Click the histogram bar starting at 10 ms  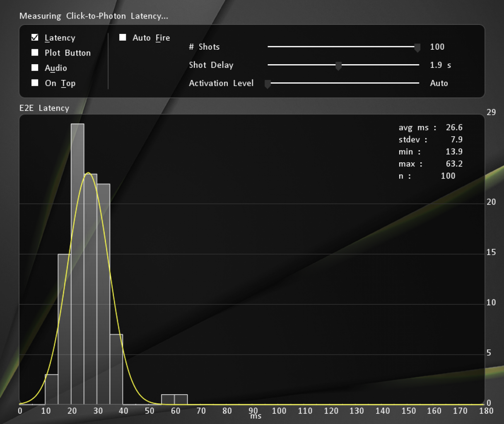(x=51, y=389)
